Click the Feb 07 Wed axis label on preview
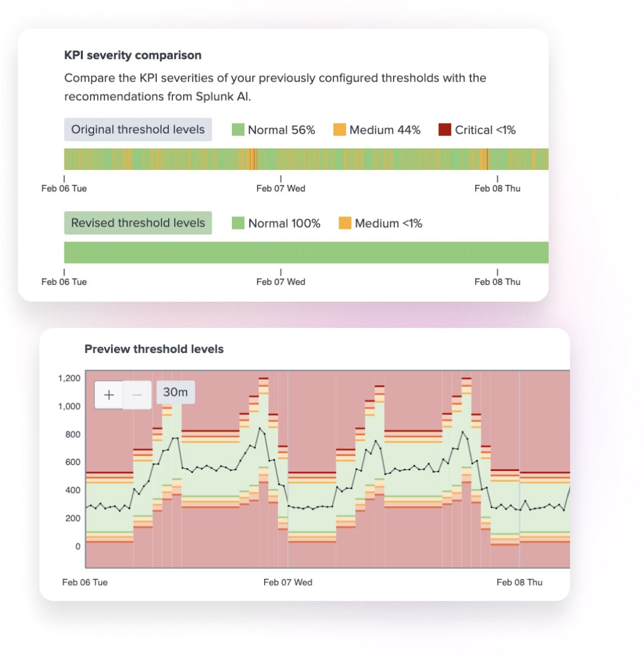The height and width of the screenshot is (657, 644). click(x=288, y=582)
